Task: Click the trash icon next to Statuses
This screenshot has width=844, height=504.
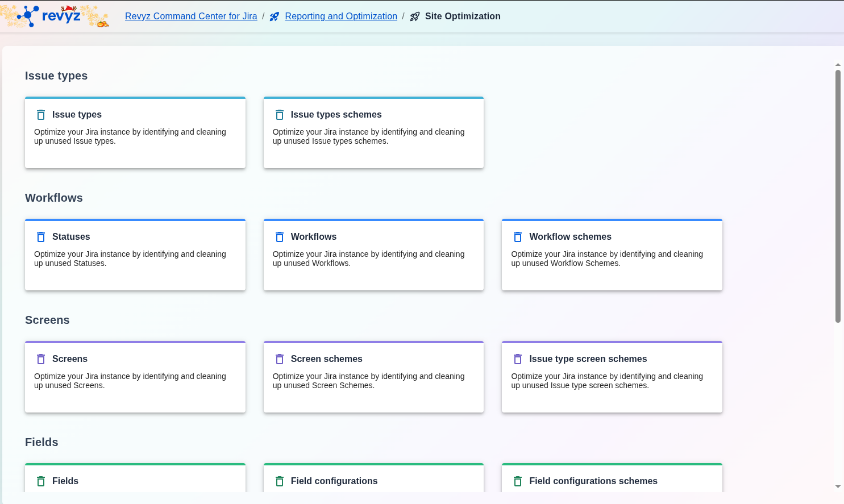Action: click(x=41, y=237)
